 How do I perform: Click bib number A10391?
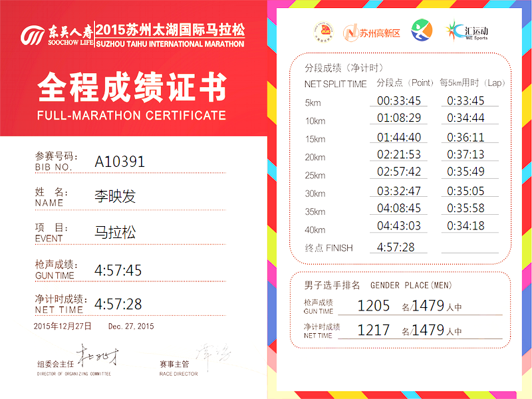(120, 162)
